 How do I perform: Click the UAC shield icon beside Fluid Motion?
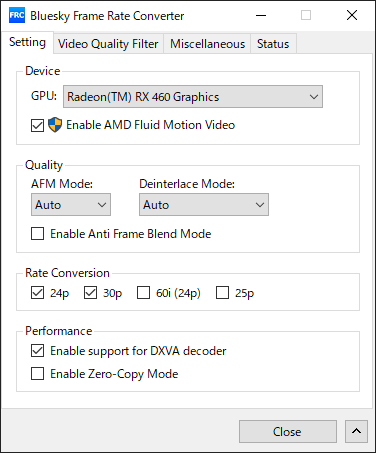55,125
